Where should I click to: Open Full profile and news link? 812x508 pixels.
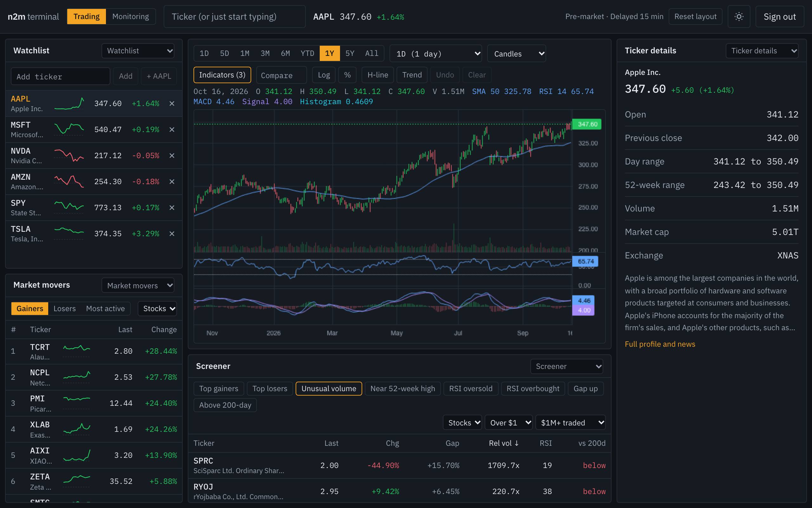[660, 344]
